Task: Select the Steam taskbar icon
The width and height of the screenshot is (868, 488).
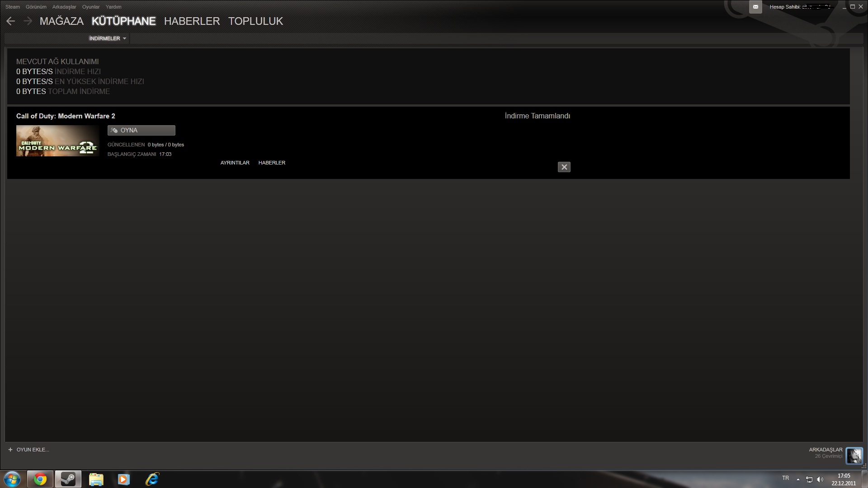Action: pos(68,479)
